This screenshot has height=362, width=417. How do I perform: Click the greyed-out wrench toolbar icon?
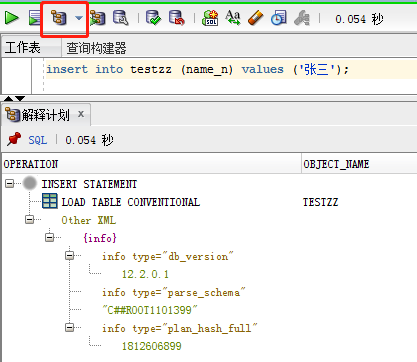point(302,18)
